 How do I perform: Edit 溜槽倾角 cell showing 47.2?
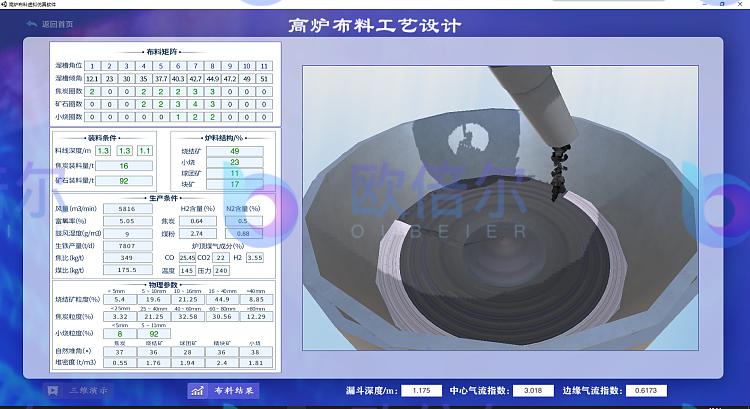tap(230, 78)
